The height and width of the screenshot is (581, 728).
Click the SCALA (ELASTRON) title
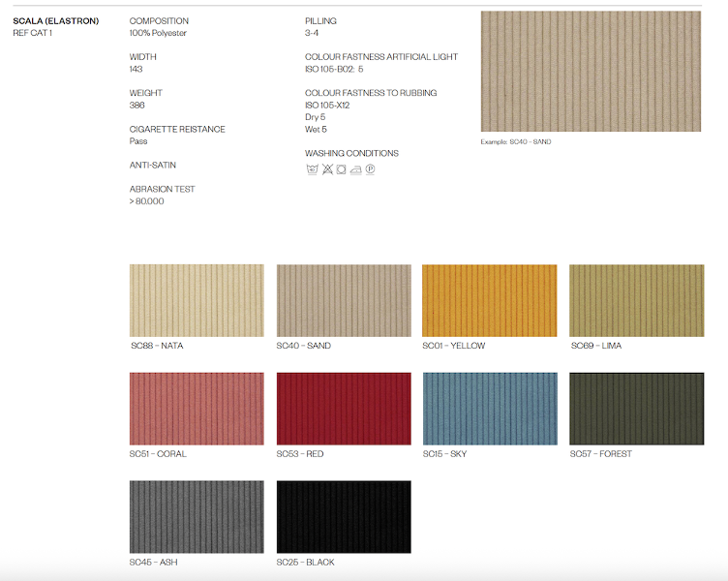[x=55, y=21]
